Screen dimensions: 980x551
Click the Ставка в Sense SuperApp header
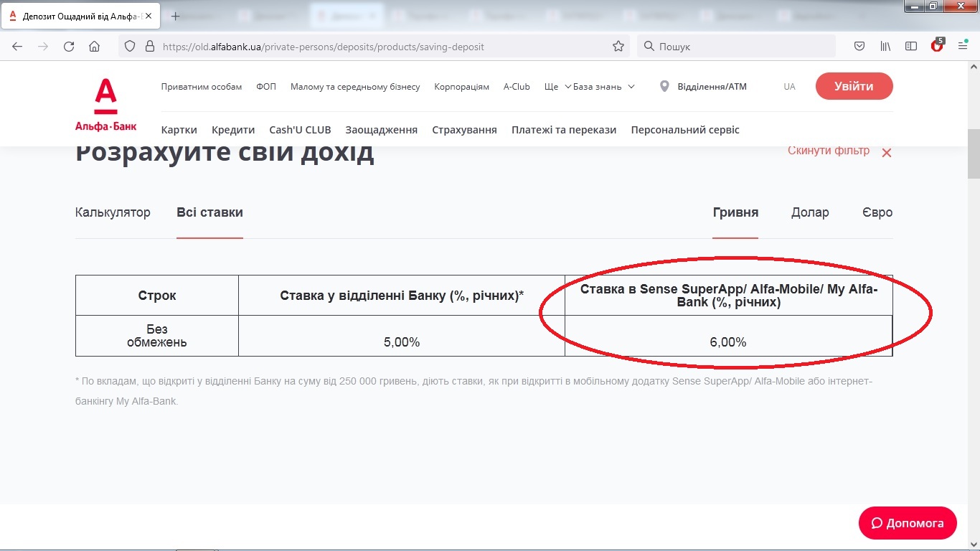[728, 296]
